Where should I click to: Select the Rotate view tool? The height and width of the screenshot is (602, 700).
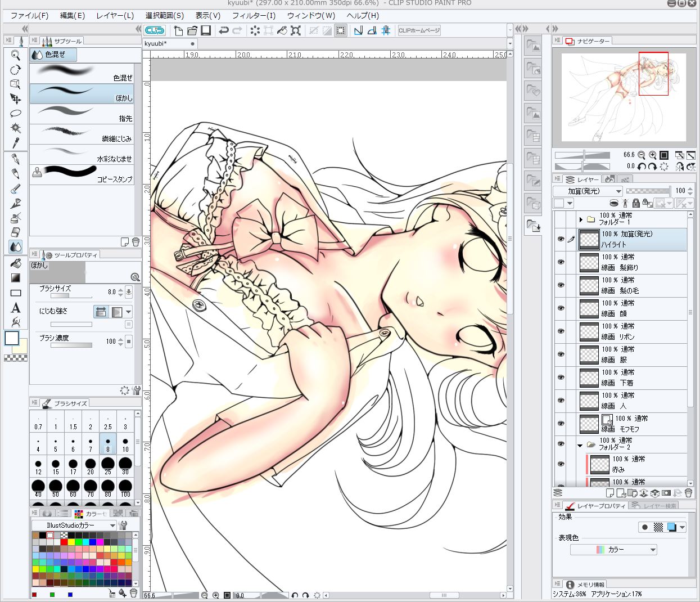click(16, 69)
